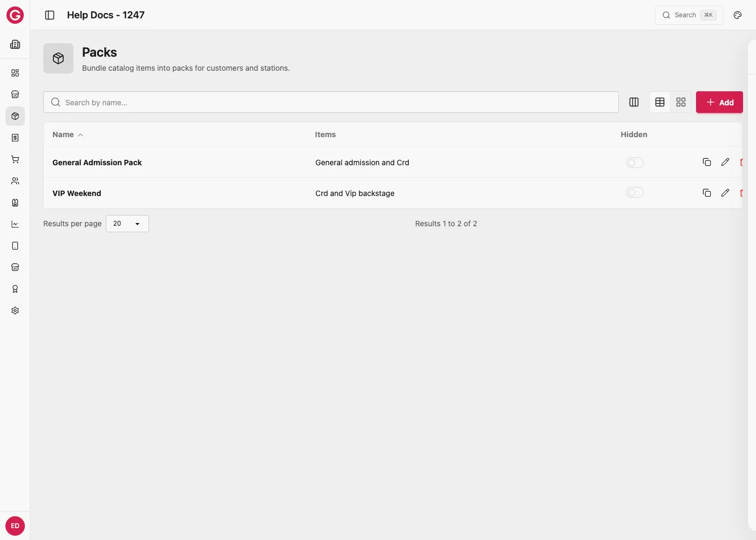Click the 'Results 1 to 2 of 2' text
This screenshot has height=540, width=756.
pos(446,224)
